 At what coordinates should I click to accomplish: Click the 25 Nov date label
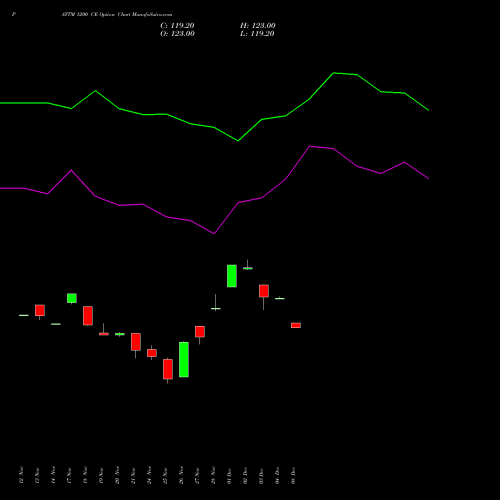[x=165, y=475]
